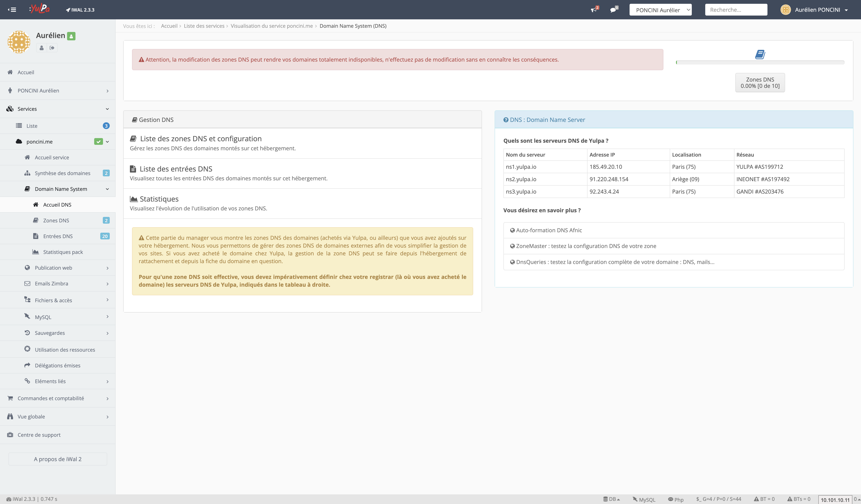Image resolution: width=861 pixels, height=504 pixels.
Task: Click the green user badge beside Aurélien
Action: (71, 36)
